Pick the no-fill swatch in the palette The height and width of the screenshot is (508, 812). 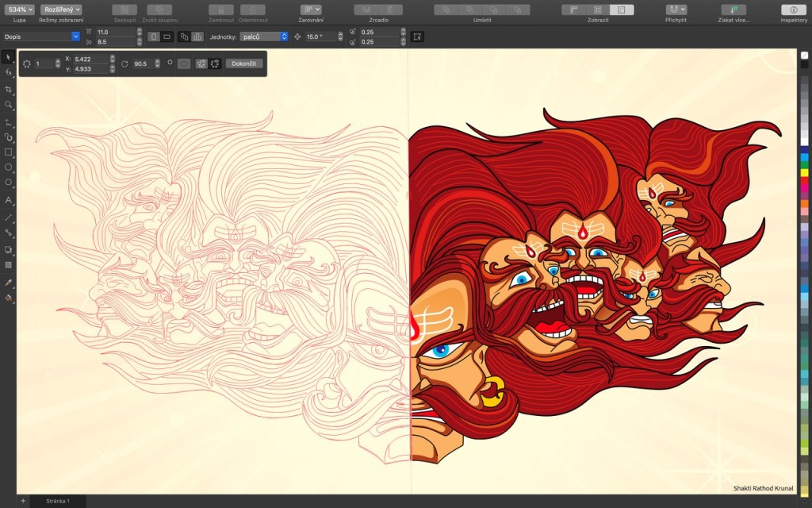pos(804,55)
